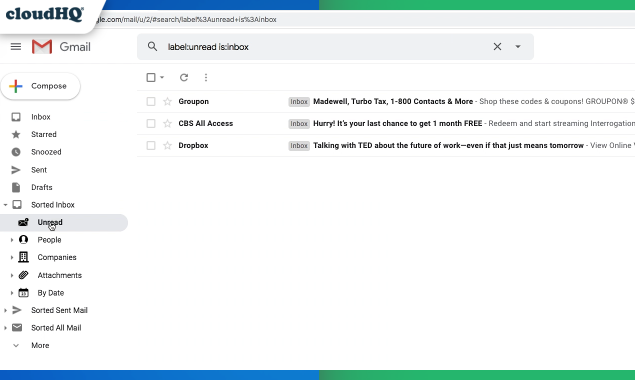
Task: Show more labels with More
Action: pyautogui.click(x=40, y=345)
